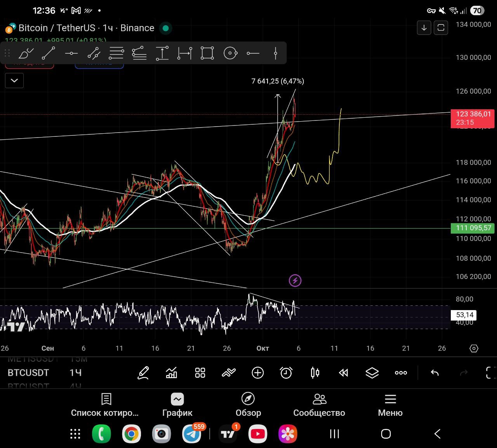Image resolution: width=497 pixels, height=448 pixels.
Task: Open the indicators chart icon
Action: pos(171,373)
